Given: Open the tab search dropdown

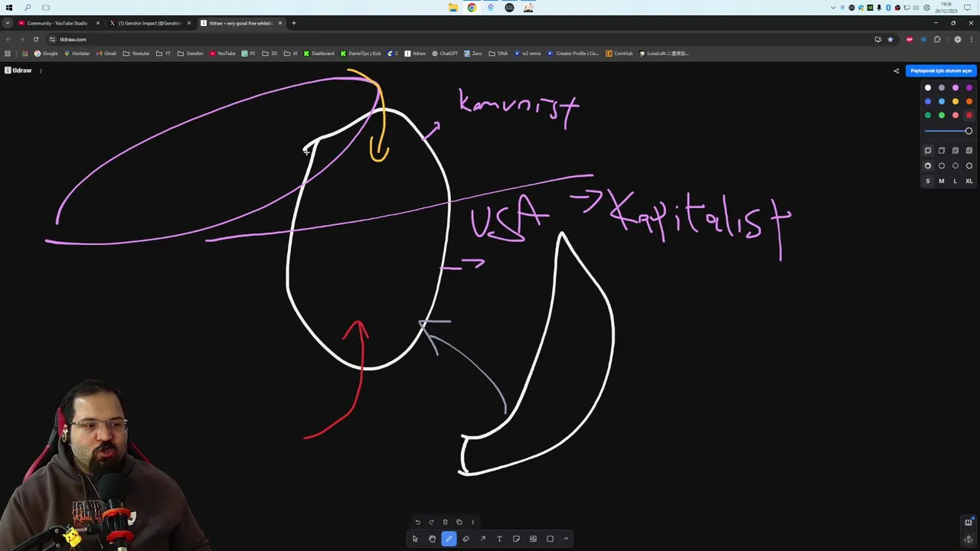Looking at the screenshot, I should [x=7, y=23].
